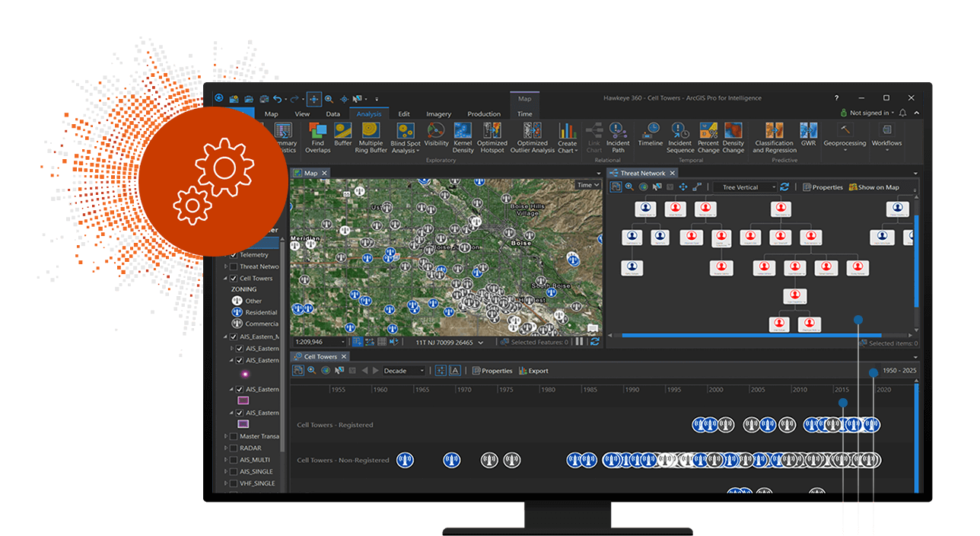Check the AIS_SINGLE layer checkbox
The width and height of the screenshot is (980, 536).
[234, 471]
